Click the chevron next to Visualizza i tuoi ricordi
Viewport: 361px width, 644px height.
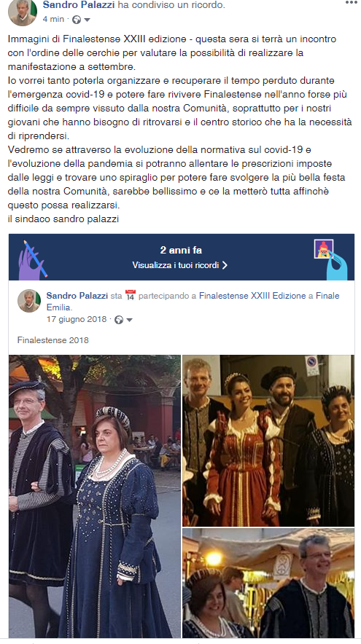pos(225,265)
